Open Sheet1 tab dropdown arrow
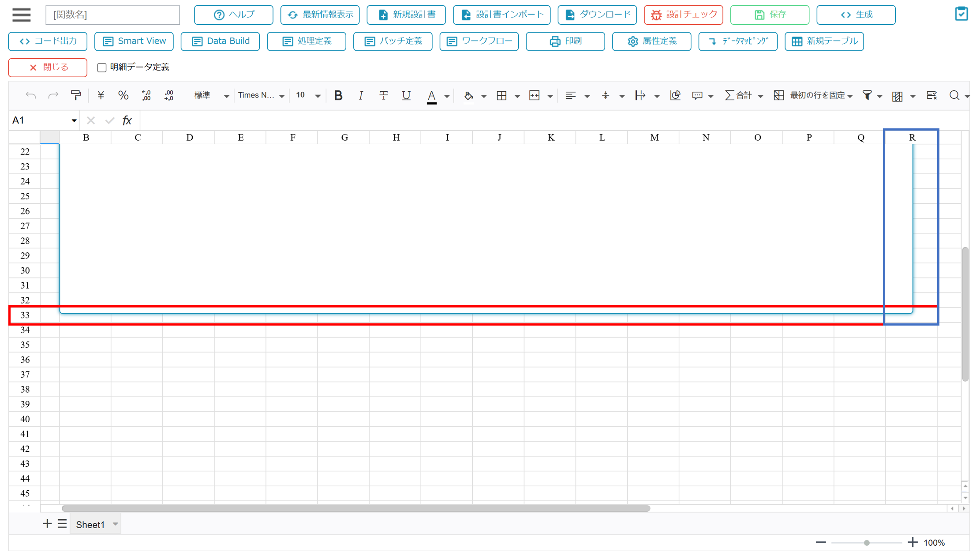The width and height of the screenshot is (980, 551). (115, 524)
